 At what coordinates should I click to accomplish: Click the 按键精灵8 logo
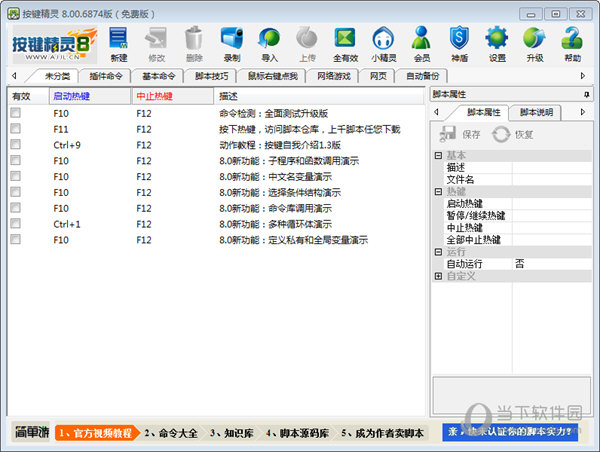(54, 45)
